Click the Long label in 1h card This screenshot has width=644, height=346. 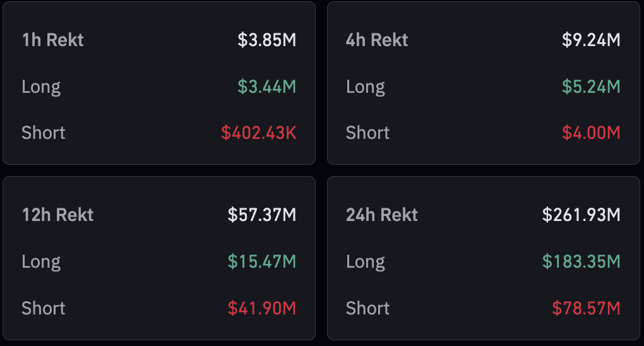pos(41,86)
